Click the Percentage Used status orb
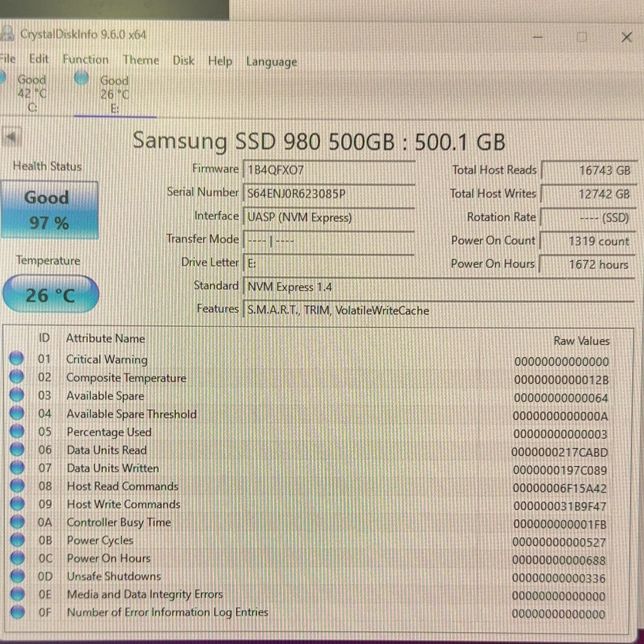The image size is (644, 644). tap(17, 431)
